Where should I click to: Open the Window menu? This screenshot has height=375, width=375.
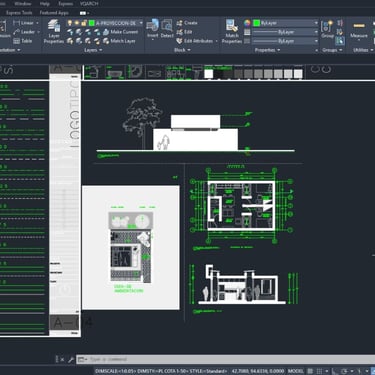click(23, 4)
